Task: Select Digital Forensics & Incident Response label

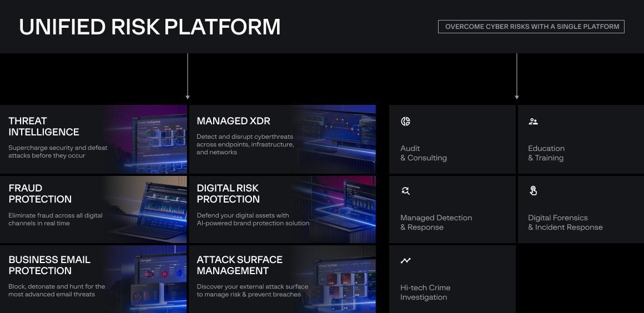Action: click(565, 223)
